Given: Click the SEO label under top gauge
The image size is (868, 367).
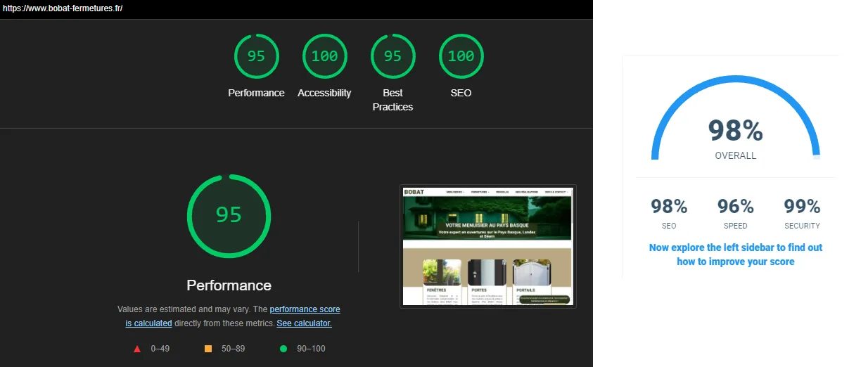Looking at the screenshot, I should pos(461,93).
